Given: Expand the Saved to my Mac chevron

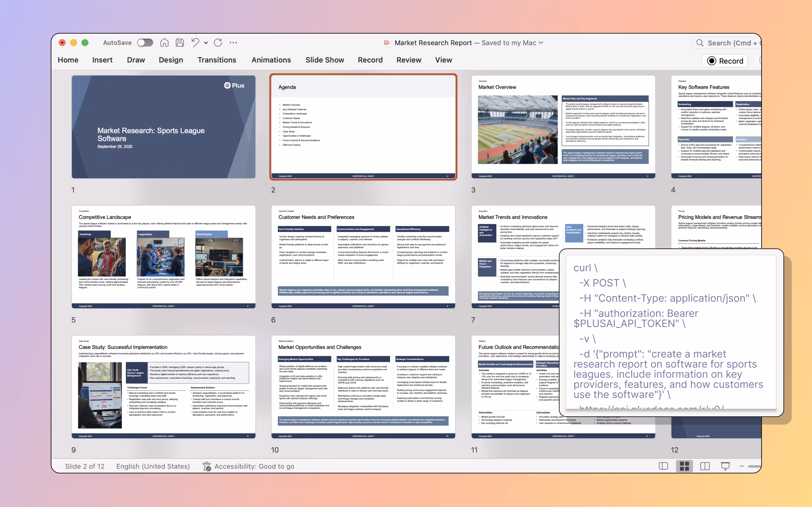Looking at the screenshot, I should 541,42.
